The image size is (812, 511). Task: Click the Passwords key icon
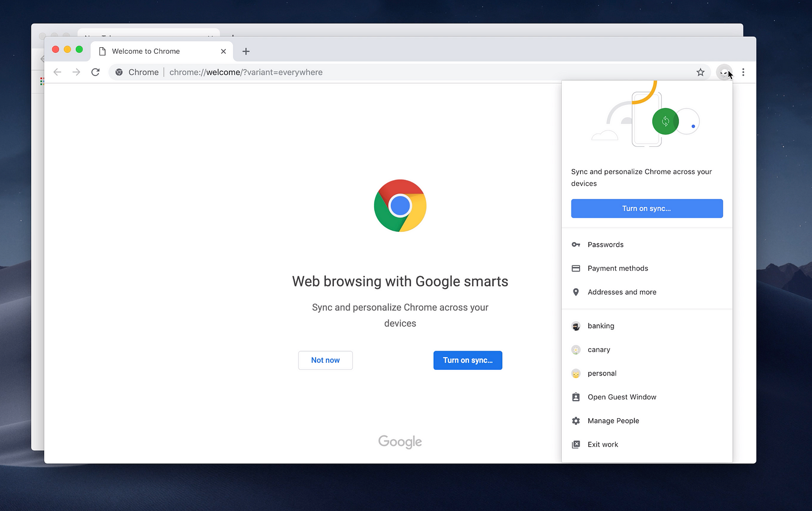(x=576, y=245)
